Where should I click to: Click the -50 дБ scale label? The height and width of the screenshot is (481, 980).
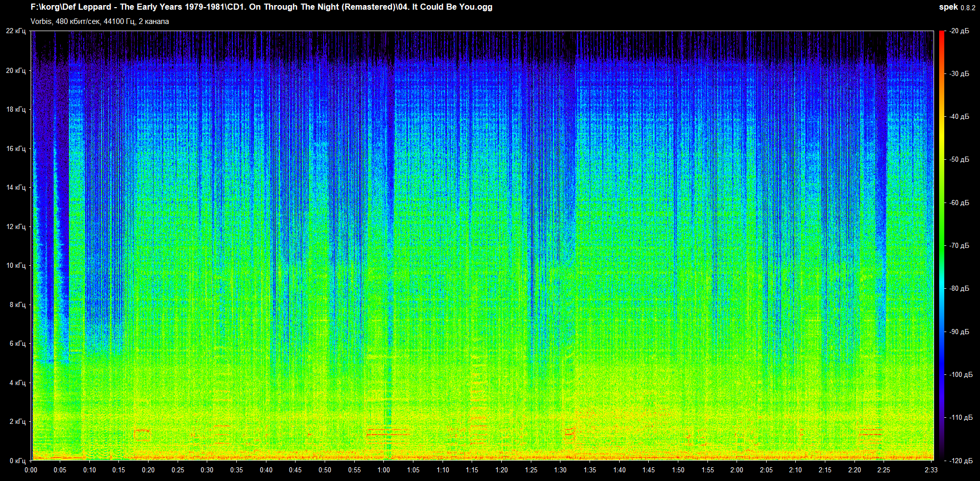pos(959,160)
